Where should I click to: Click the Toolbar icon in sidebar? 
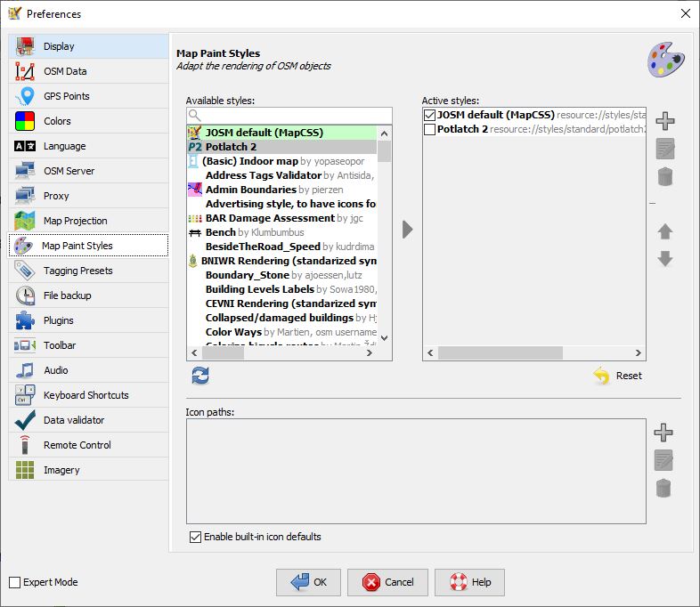25,345
